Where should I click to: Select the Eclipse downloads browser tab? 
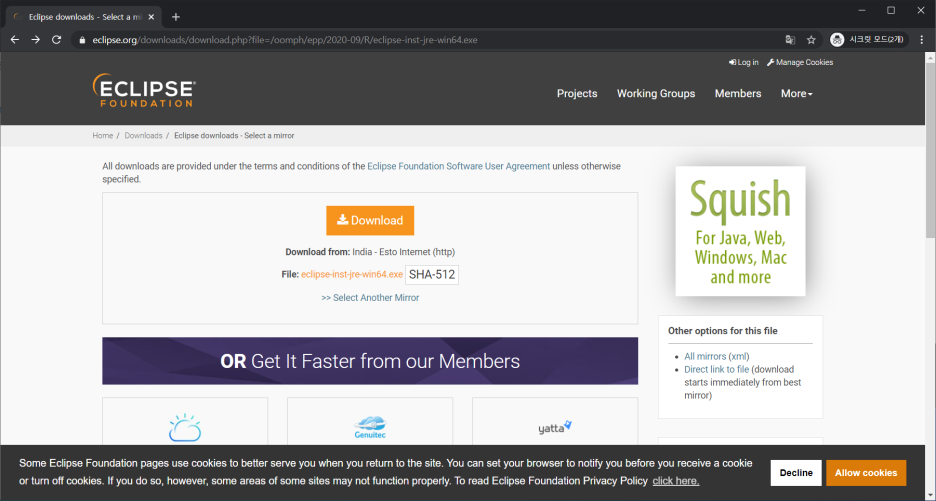(84, 17)
